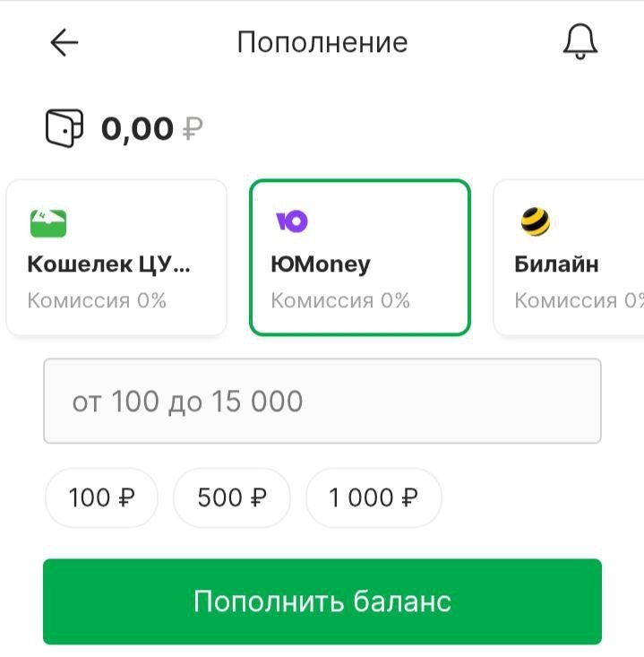The width and height of the screenshot is (644, 657).
Task: Tap the ЮMoney "Комиссия 0%" text
Action: 340,300
